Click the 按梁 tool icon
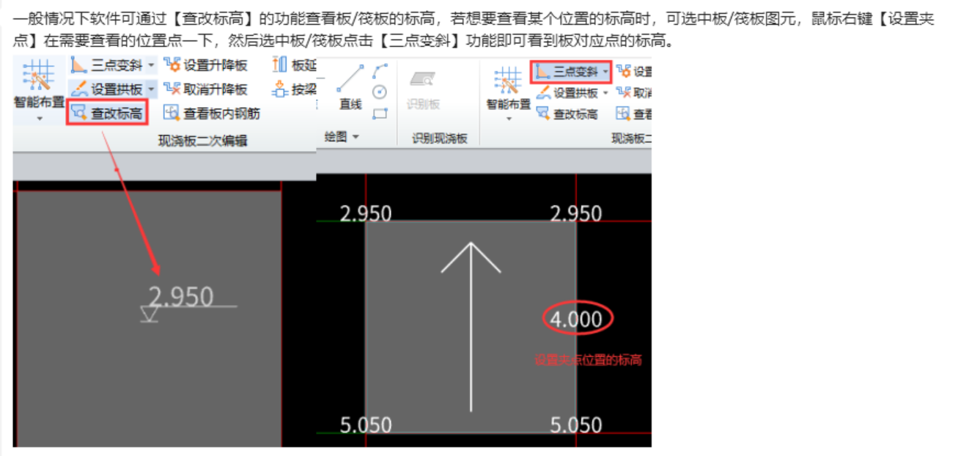The height and width of the screenshot is (456, 980). coord(279,89)
